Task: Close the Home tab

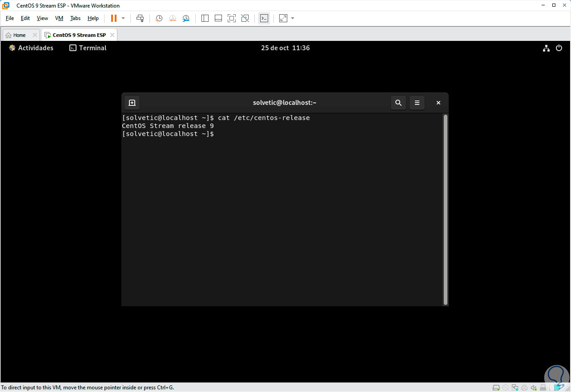Action: (35, 35)
